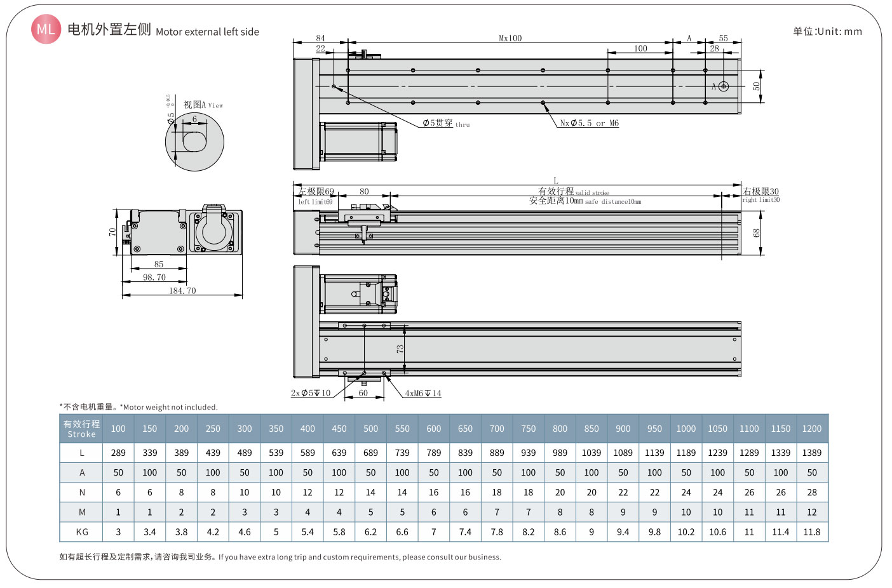Screen dimensions: 892x588
Task: Click the KG value 6.6
Action: (402, 531)
